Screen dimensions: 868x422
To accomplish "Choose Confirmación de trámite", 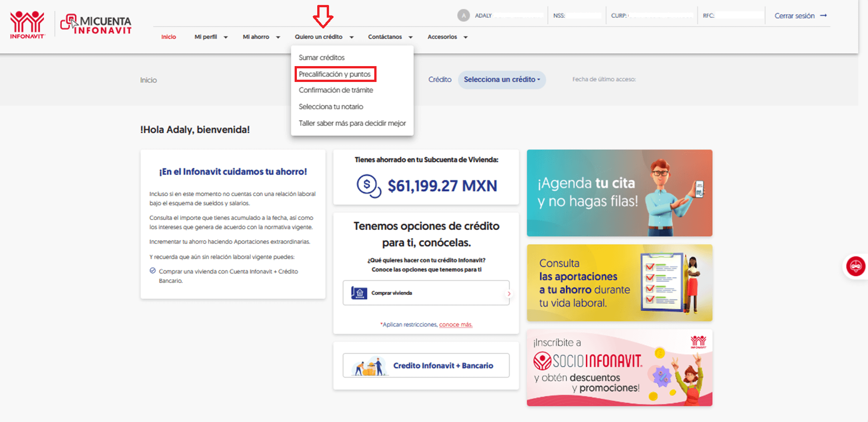I will pos(336,90).
